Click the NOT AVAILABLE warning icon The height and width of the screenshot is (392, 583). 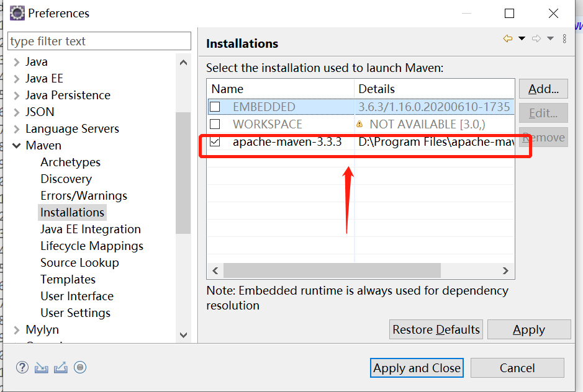click(x=359, y=124)
